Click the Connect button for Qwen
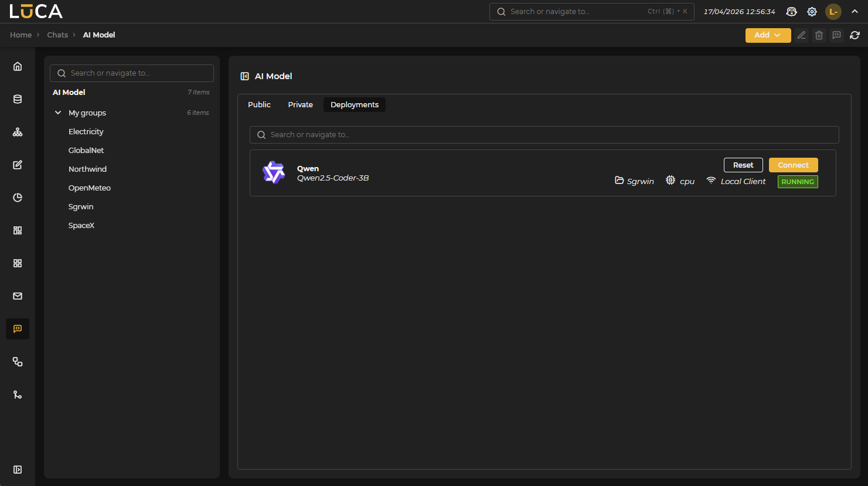The height and width of the screenshot is (486, 868). click(793, 165)
